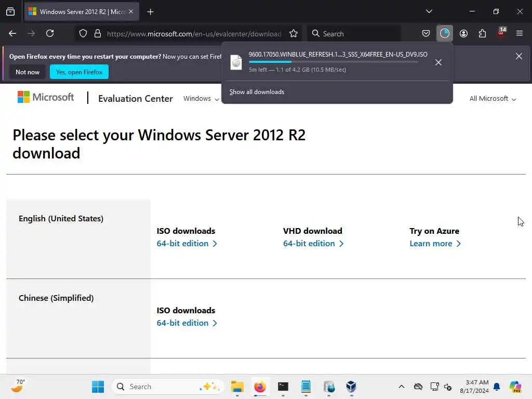Save page to Pocket

click(426, 34)
